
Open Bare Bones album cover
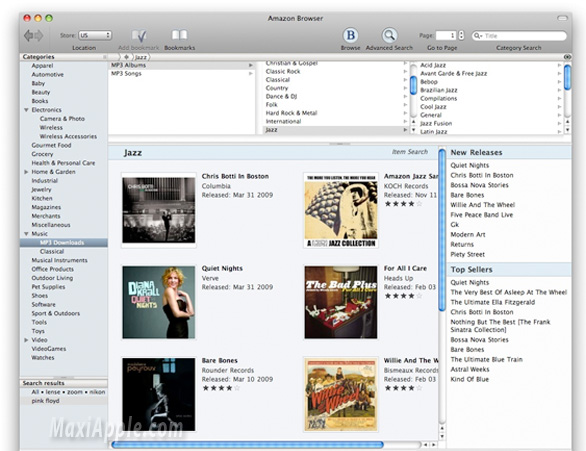click(x=159, y=394)
